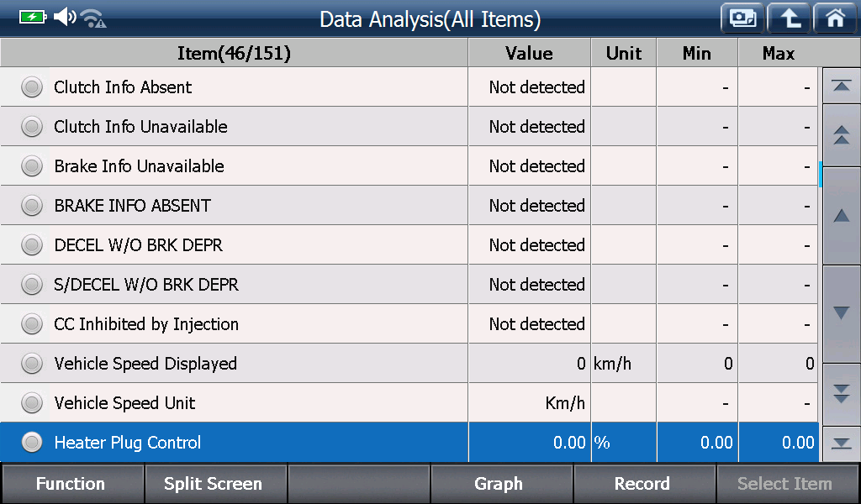Toggle Vehicle Speed Displayed radio button

(x=32, y=364)
